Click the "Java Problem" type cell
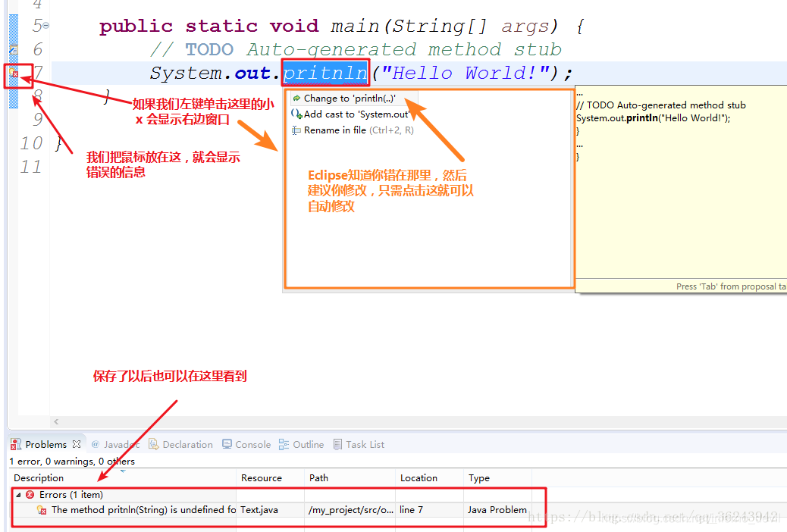 tap(497, 510)
